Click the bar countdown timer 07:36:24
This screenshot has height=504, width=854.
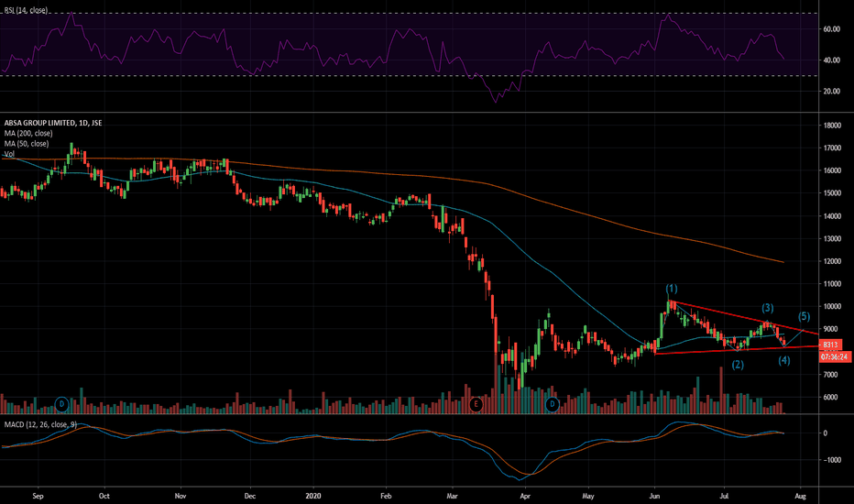click(835, 356)
